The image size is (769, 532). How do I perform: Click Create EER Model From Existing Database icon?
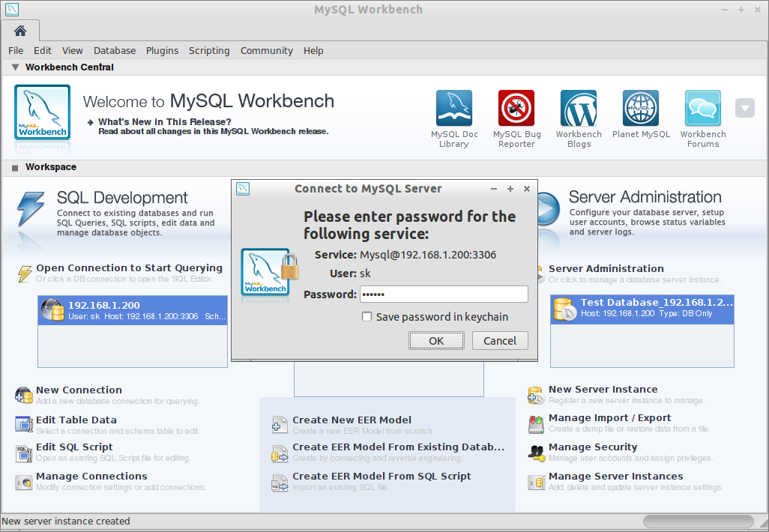pyautogui.click(x=280, y=453)
